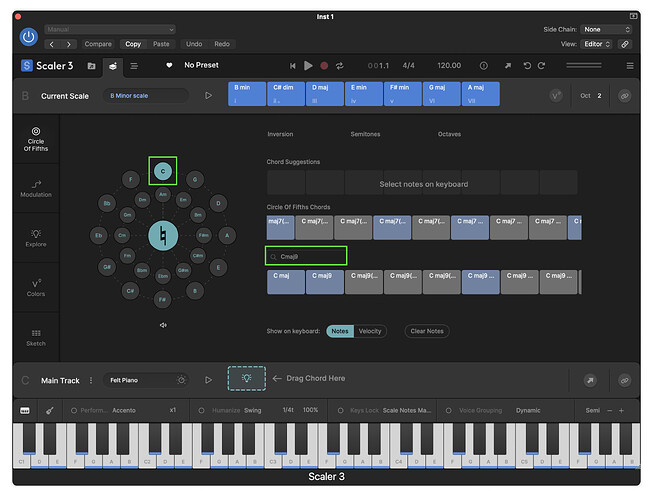652x500 pixels.
Task: Click the link icon in Current Scale row
Action: coord(625,96)
